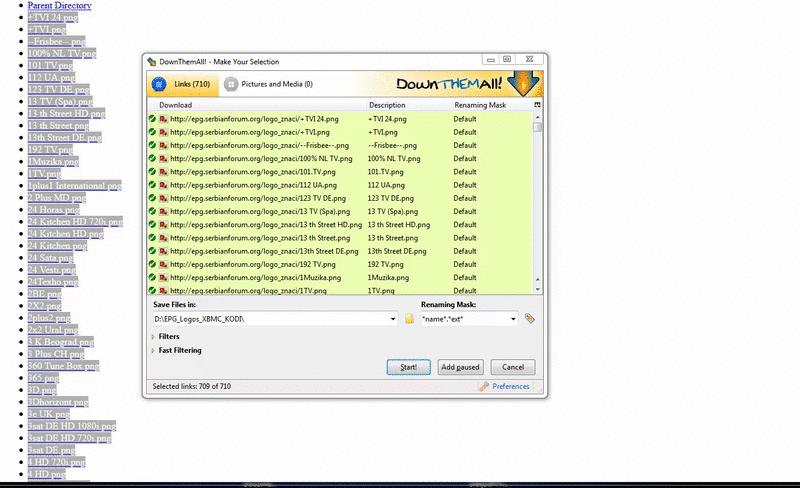Deselect the check mark for 192 TV.png
Viewport: 800px width, 488px height.
click(x=152, y=264)
